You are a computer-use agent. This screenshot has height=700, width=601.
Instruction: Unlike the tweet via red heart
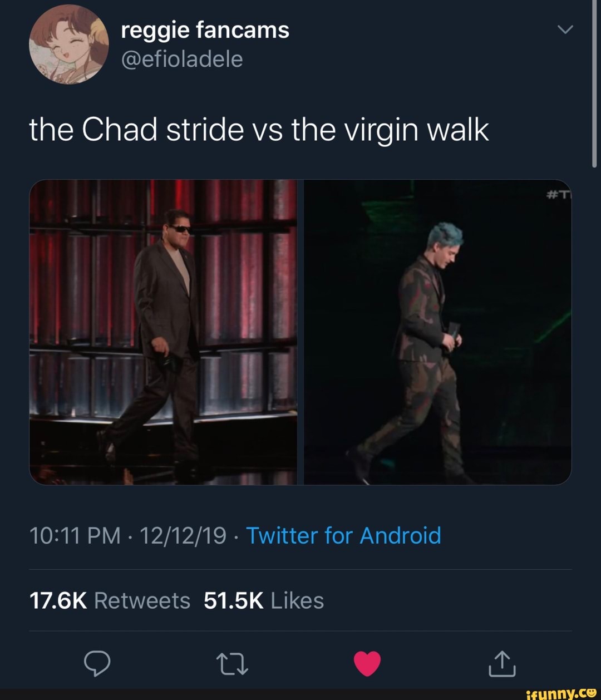click(367, 663)
